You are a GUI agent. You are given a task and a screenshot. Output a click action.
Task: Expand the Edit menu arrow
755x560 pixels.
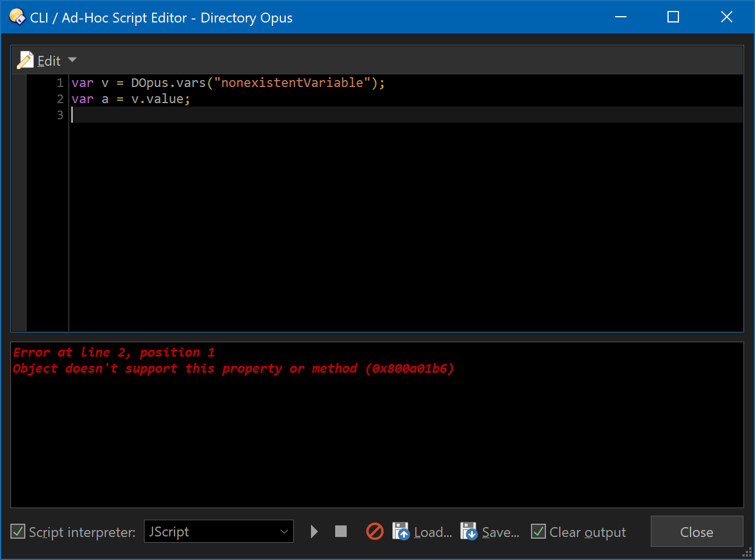[x=72, y=60]
